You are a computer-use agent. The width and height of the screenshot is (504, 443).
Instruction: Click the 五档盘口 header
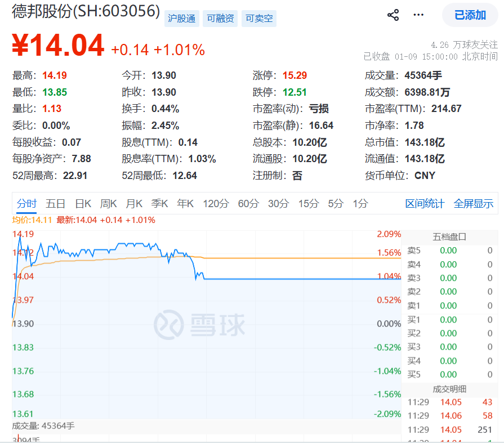click(449, 237)
